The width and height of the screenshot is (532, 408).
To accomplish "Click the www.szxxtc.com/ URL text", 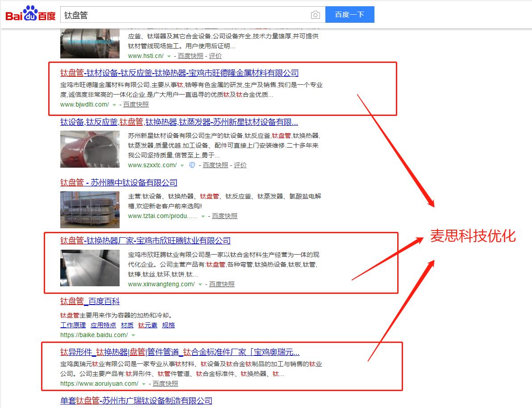I will pyautogui.click(x=152, y=165).
